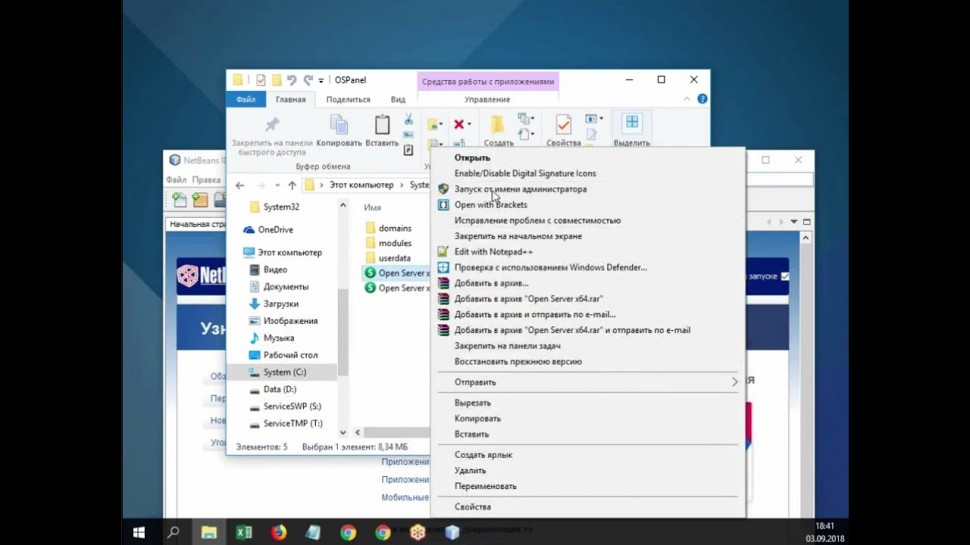Screen dimensions: 970x545
Task: Open the red X delete dropdown arrow
Action: (471, 125)
